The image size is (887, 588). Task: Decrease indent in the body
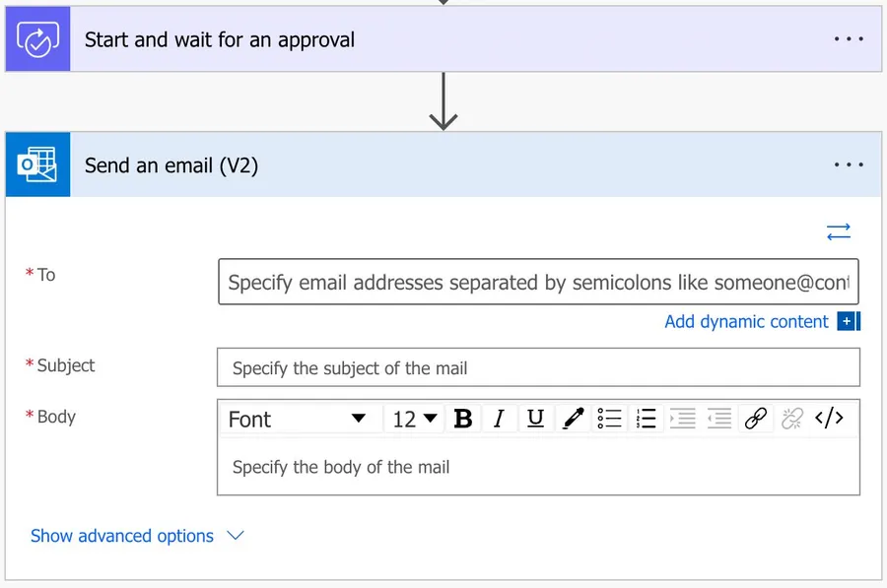(x=719, y=419)
